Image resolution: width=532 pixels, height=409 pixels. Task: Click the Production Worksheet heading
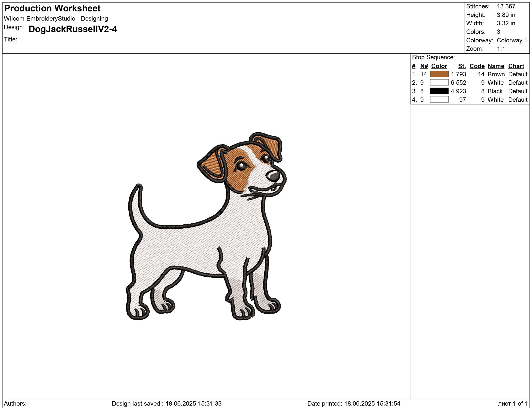[x=52, y=8]
